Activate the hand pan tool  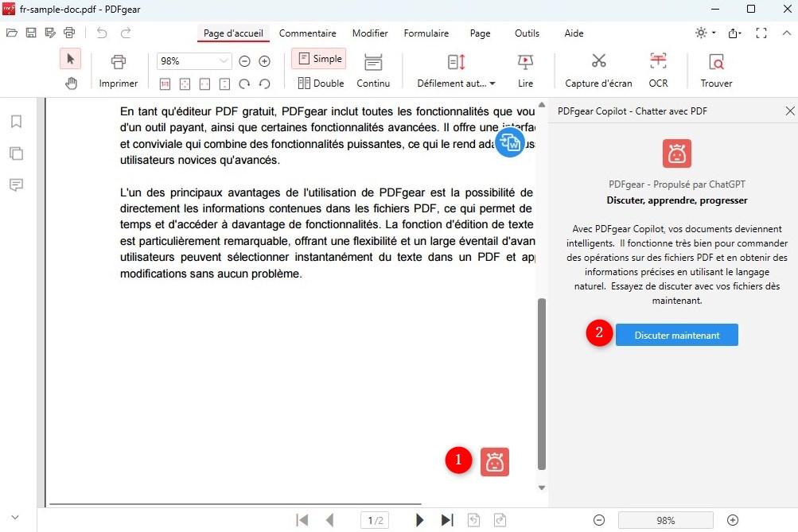[71, 83]
